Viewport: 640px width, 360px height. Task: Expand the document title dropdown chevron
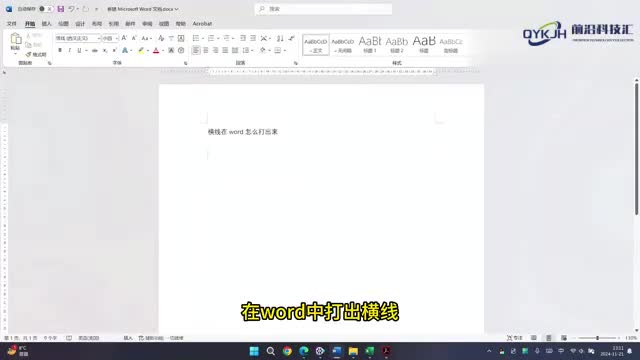(x=176, y=9)
